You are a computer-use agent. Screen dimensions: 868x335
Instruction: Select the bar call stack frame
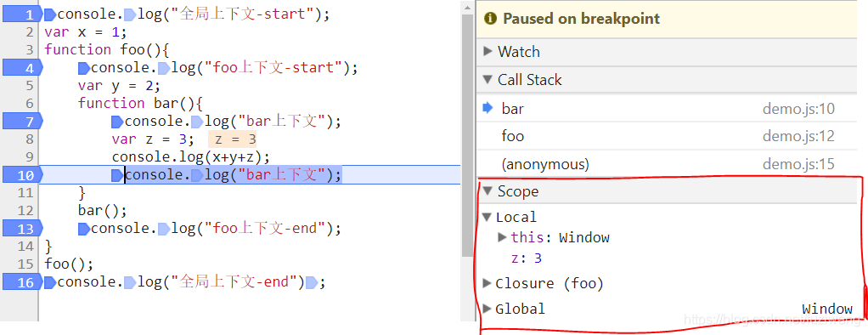(667, 109)
